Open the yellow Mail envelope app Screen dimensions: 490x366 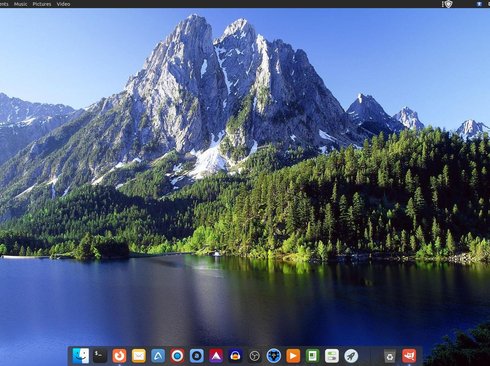tap(138, 356)
